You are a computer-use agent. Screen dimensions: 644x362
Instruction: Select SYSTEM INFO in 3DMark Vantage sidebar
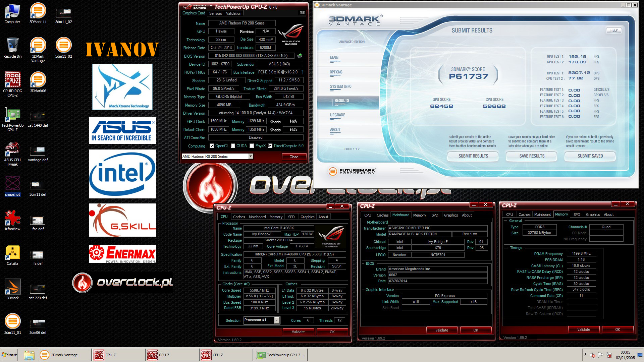click(340, 87)
